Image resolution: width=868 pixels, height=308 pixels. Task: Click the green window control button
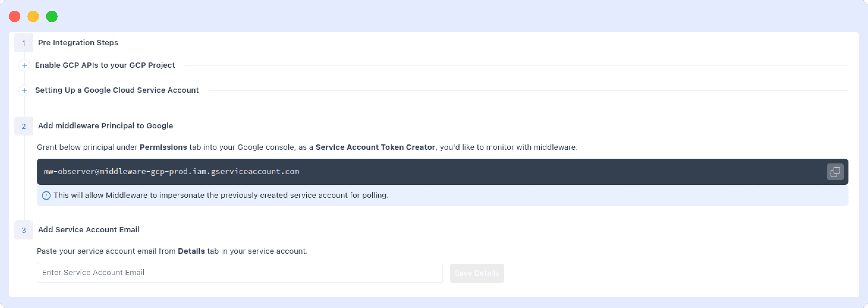click(52, 16)
